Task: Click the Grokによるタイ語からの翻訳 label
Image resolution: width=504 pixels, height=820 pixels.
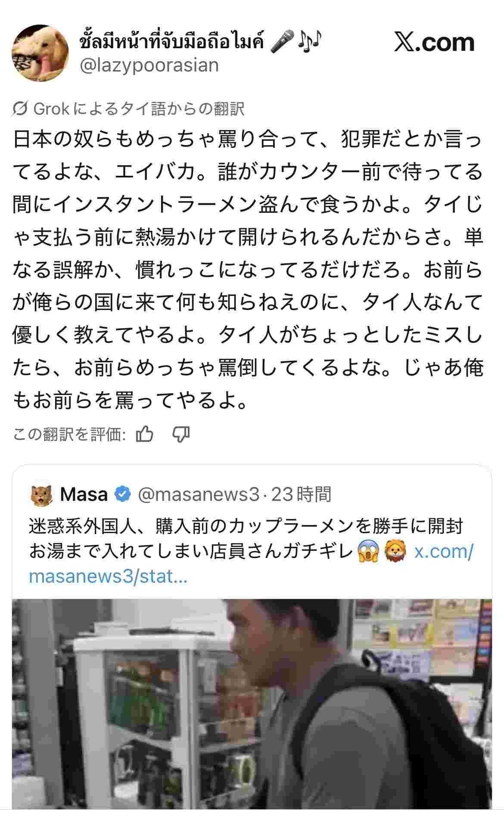Action: pyautogui.click(x=139, y=109)
